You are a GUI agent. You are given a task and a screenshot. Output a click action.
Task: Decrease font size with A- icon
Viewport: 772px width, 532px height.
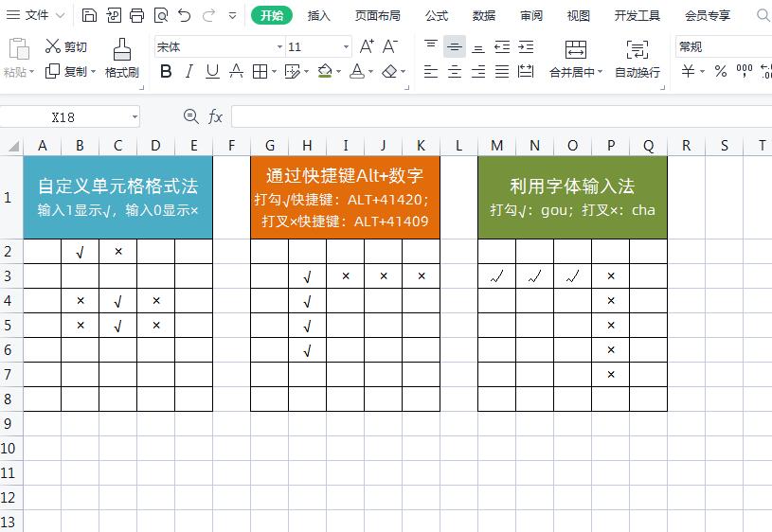tap(389, 46)
